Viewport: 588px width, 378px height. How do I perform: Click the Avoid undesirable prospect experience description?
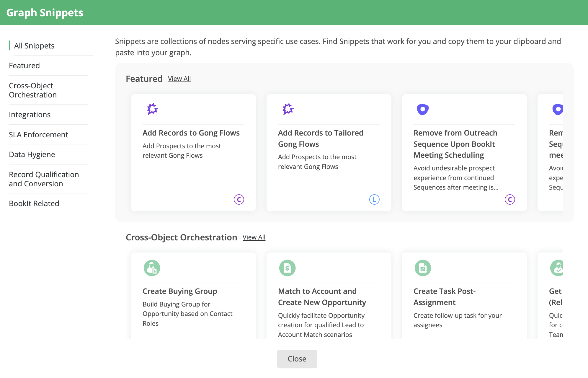(x=456, y=177)
